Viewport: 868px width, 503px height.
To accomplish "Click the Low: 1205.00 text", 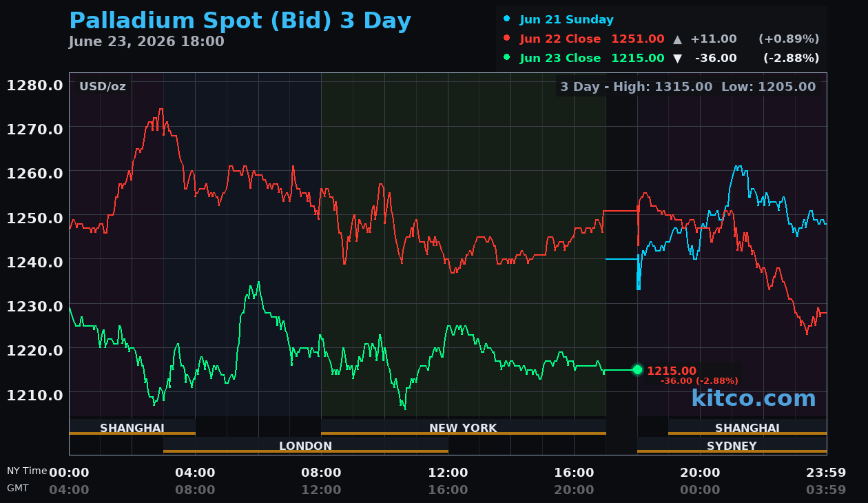I will point(768,87).
